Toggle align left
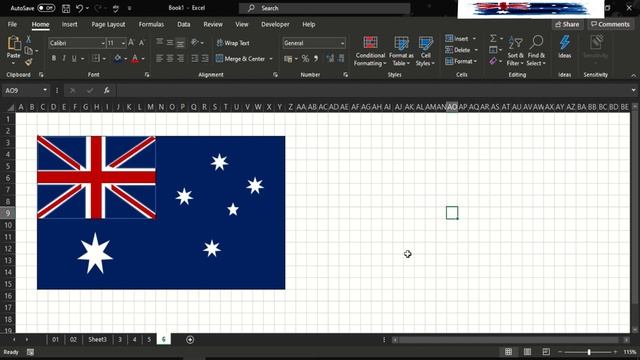The height and width of the screenshot is (360, 640). (160, 58)
